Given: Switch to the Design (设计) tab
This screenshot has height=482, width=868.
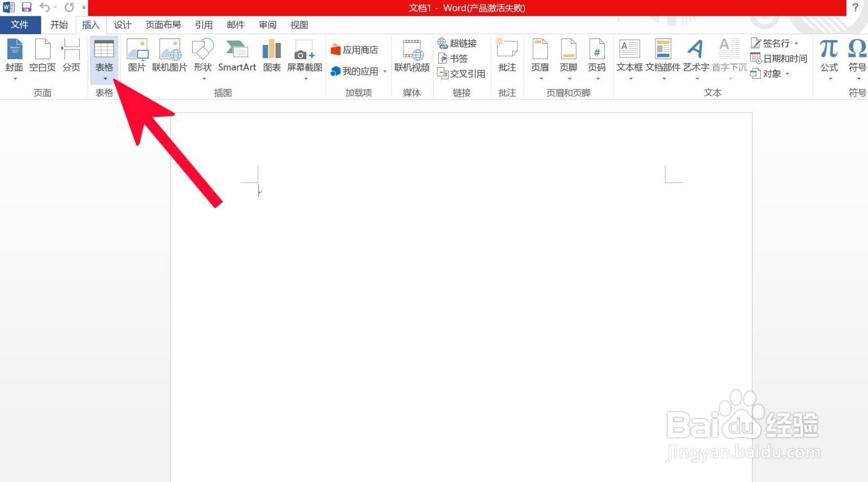Looking at the screenshot, I should click(123, 25).
